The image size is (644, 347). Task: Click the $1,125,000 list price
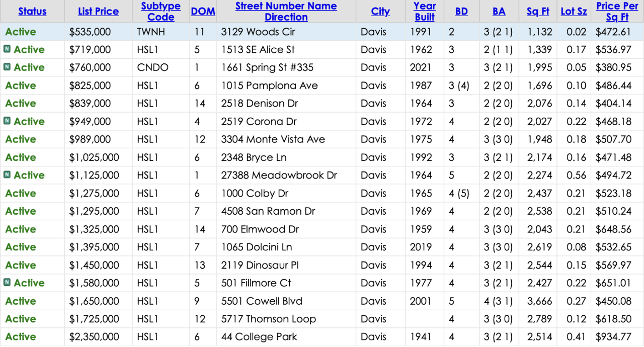tap(95, 176)
